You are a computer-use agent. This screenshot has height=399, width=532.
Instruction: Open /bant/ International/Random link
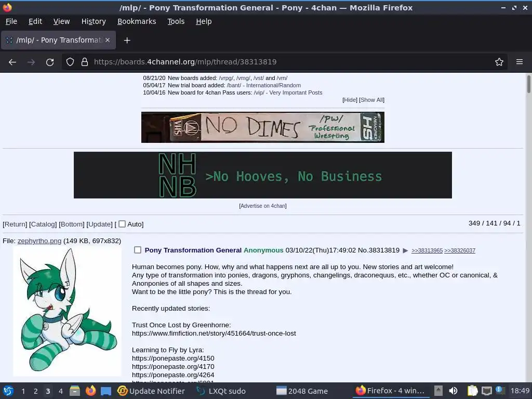[263, 86]
